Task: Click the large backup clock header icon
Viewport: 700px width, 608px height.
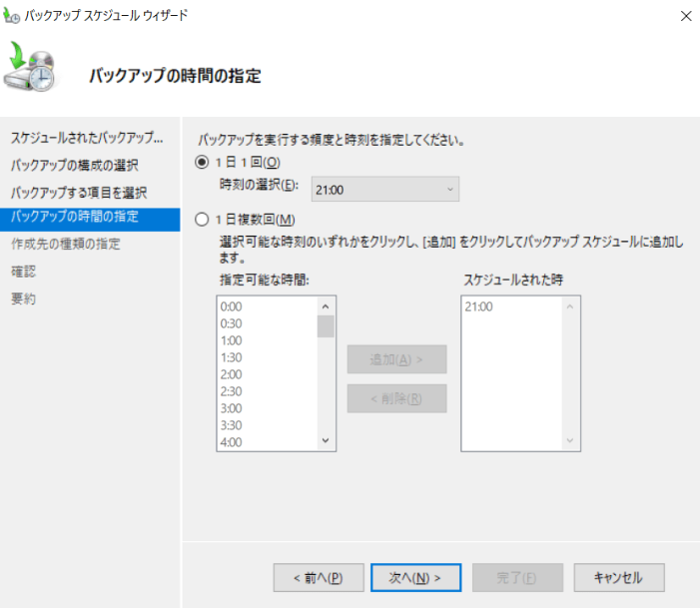Action: point(30,67)
